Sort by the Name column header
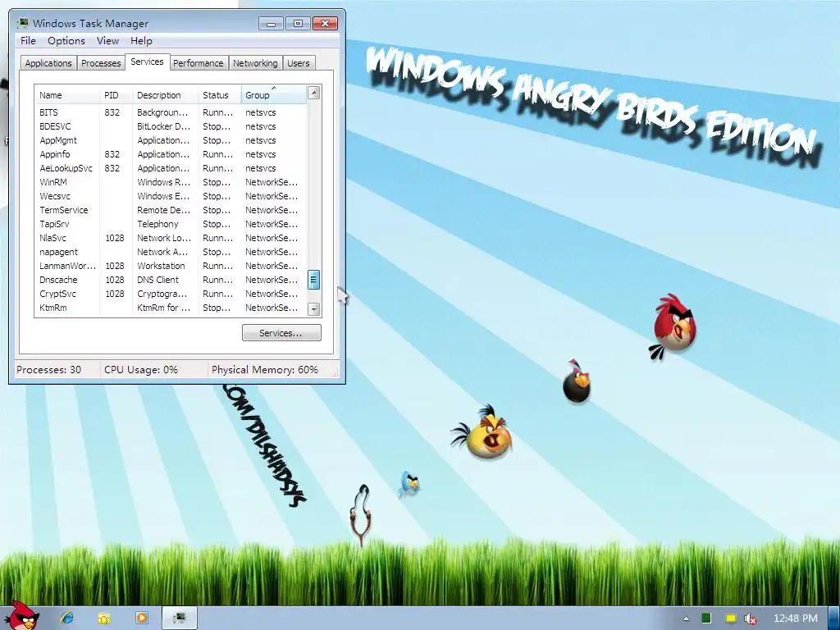Image resolution: width=840 pixels, height=630 pixels. point(67,95)
